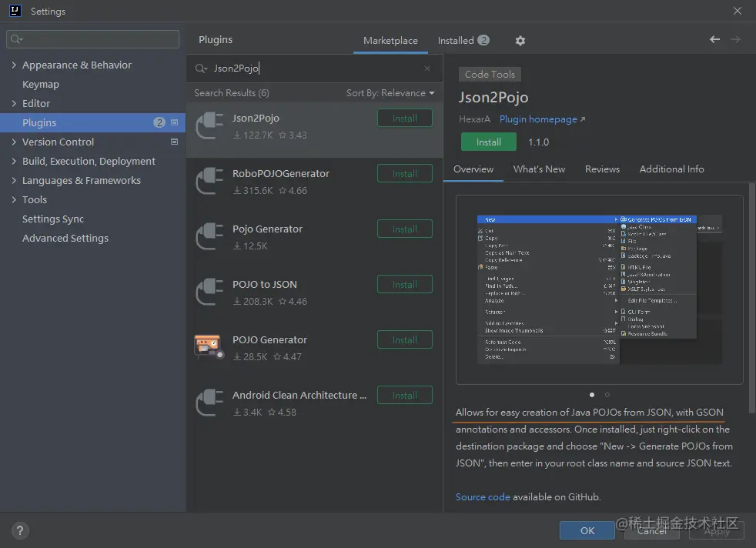Install the POJO to JSON plugin
The height and width of the screenshot is (548, 756).
point(404,284)
